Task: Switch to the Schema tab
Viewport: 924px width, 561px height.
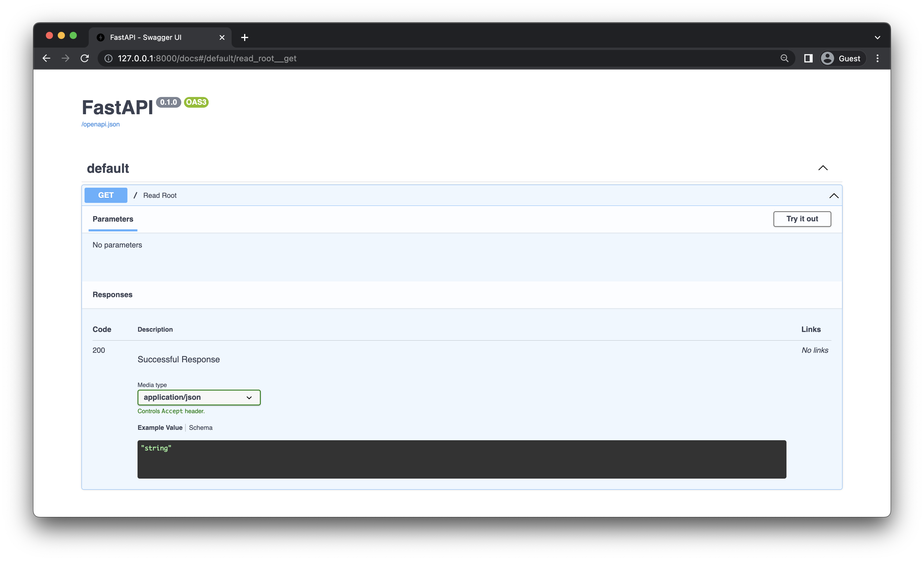Action: pos(201,427)
